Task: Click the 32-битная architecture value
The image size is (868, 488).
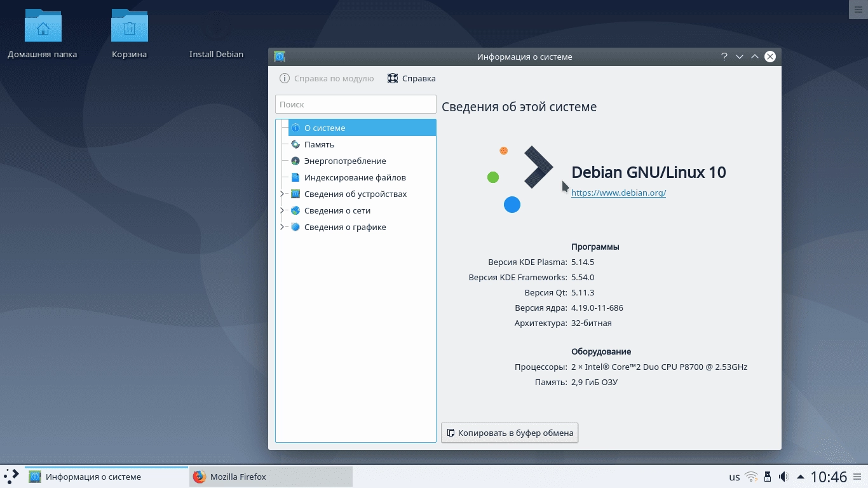Action: [592, 323]
